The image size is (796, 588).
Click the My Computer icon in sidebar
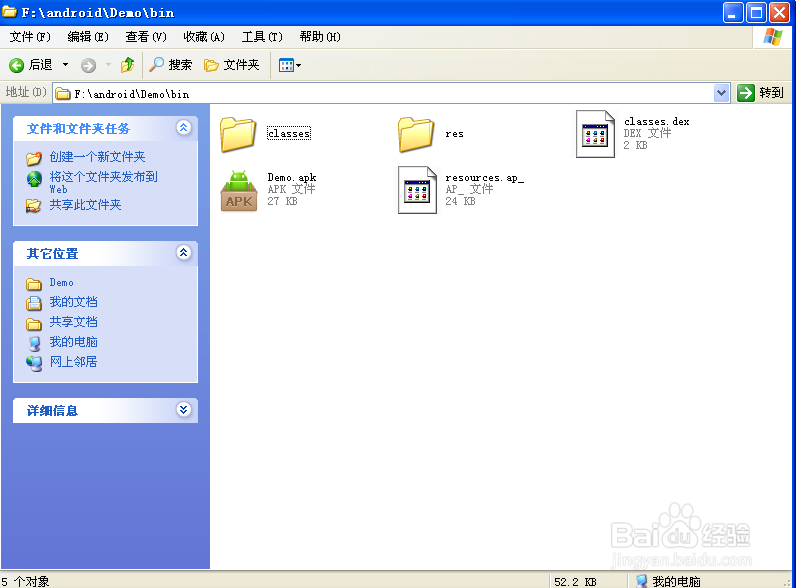click(34, 343)
